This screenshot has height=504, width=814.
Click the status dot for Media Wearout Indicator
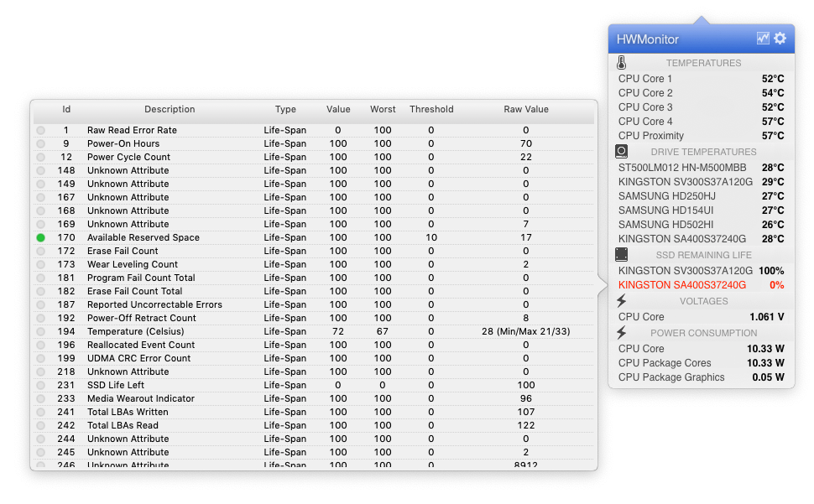pos(40,398)
